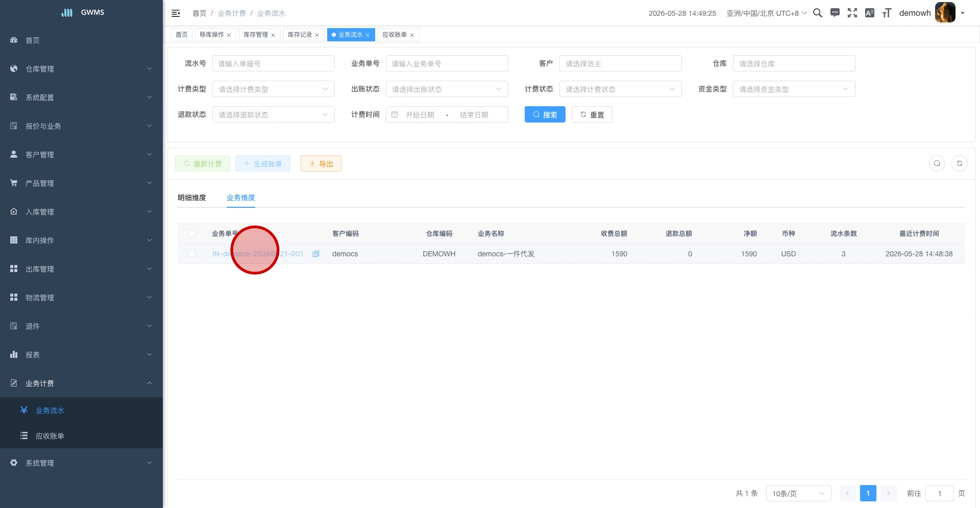
Task: Click the 入库管理 sidebar icon
Action: pyautogui.click(x=14, y=211)
